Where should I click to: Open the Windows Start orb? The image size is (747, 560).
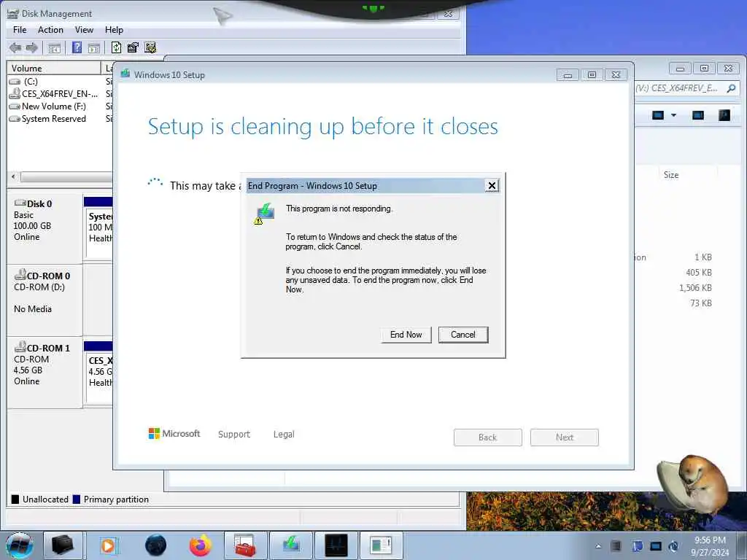[20, 545]
